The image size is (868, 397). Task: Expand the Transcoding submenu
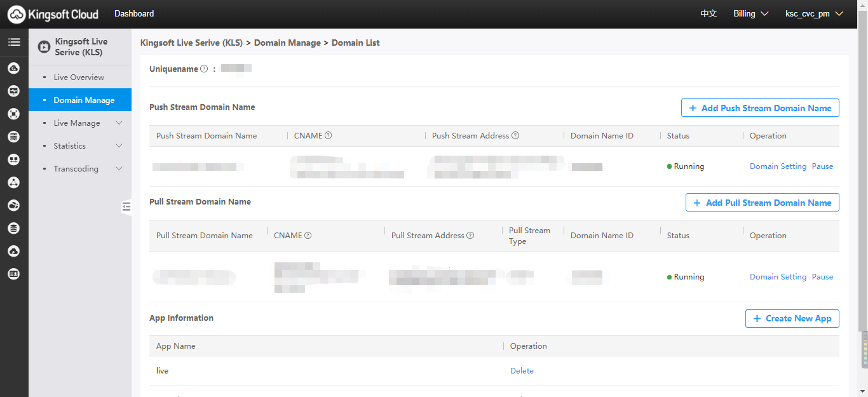click(x=119, y=168)
